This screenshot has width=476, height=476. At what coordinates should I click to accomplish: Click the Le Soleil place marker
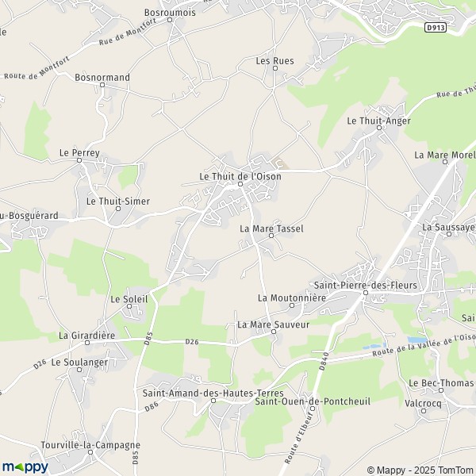tap(129, 306)
